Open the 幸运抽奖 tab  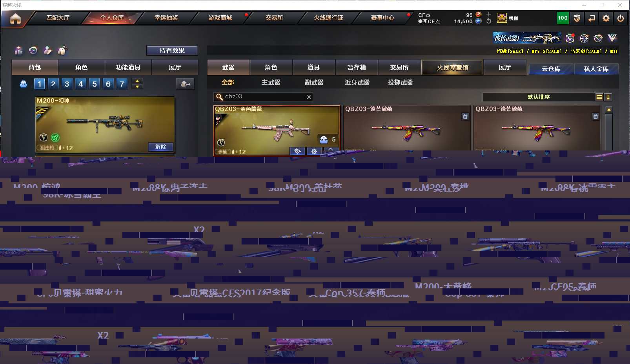tap(166, 18)
